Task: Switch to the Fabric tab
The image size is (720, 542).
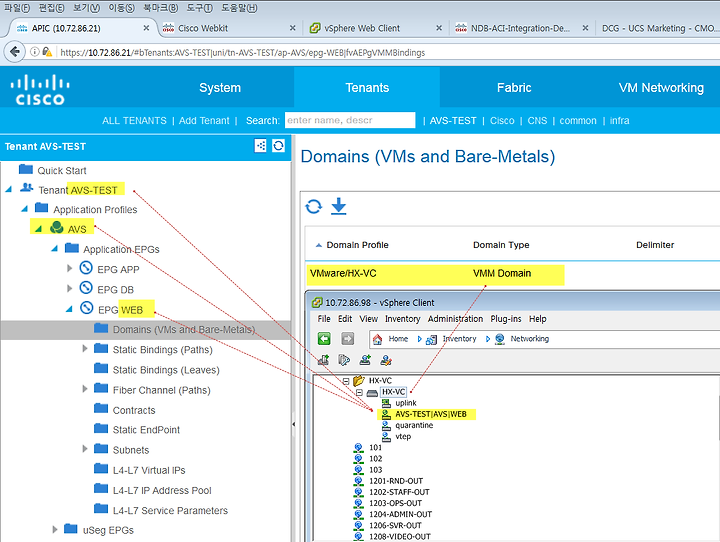Action: tap(514, 87)
